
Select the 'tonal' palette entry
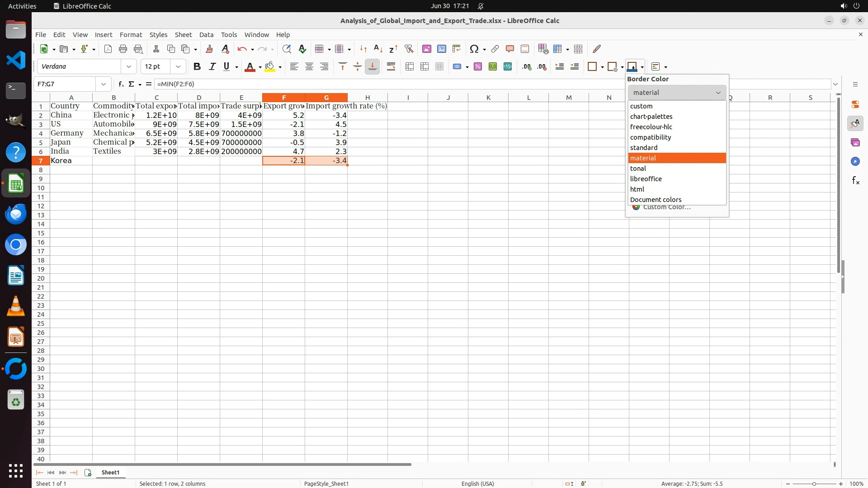(638, 169)
